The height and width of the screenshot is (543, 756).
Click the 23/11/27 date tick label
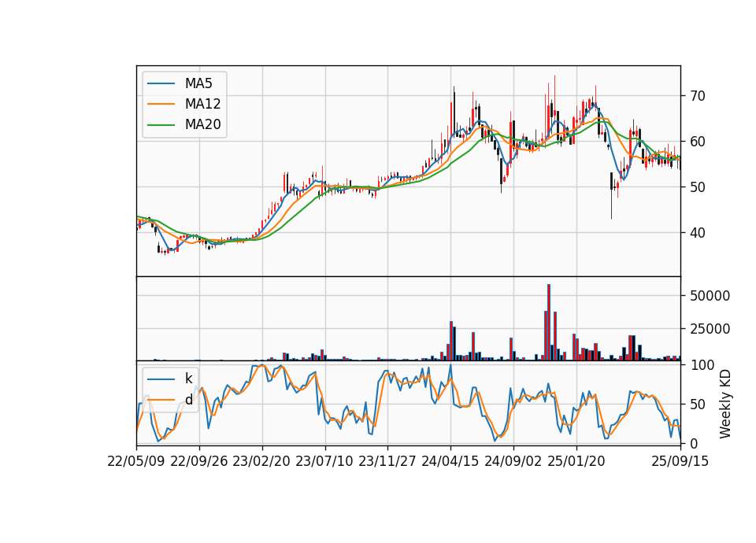click(387, 461)
